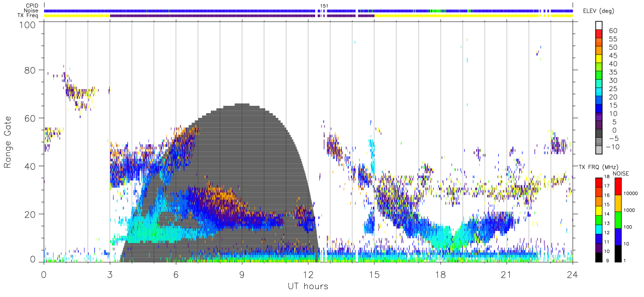
Task: Click the dark blue 10–15 degree elevation swatch
Action: pyautogui.click(x=599, y=109)
